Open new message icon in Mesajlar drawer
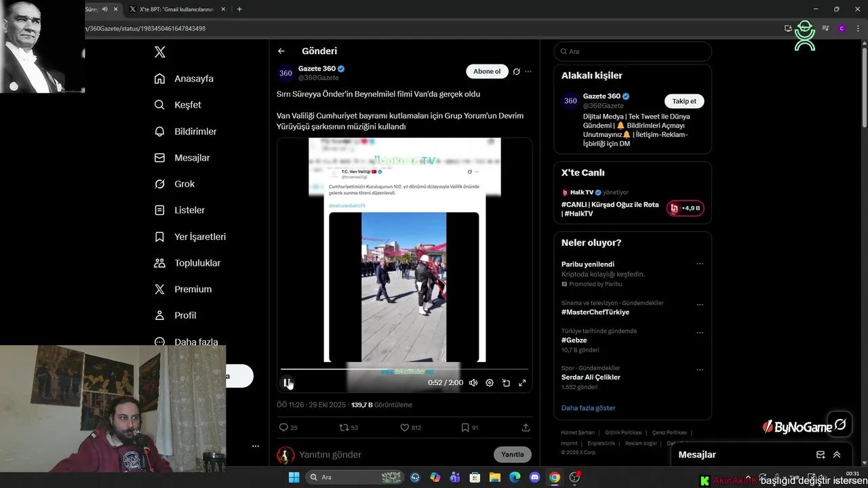Image resolution: width=868 pixels, height=488 pixels. point(821,455)
